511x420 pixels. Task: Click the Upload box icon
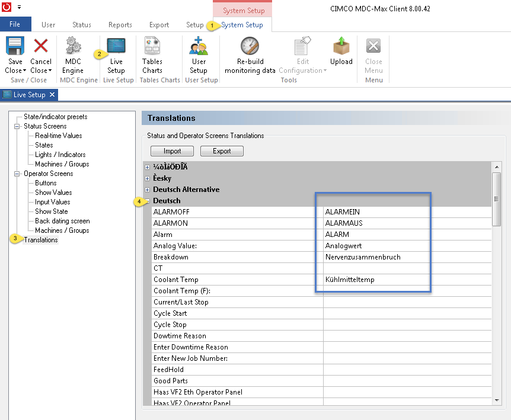pyautogui.click(x=341, y=46)
